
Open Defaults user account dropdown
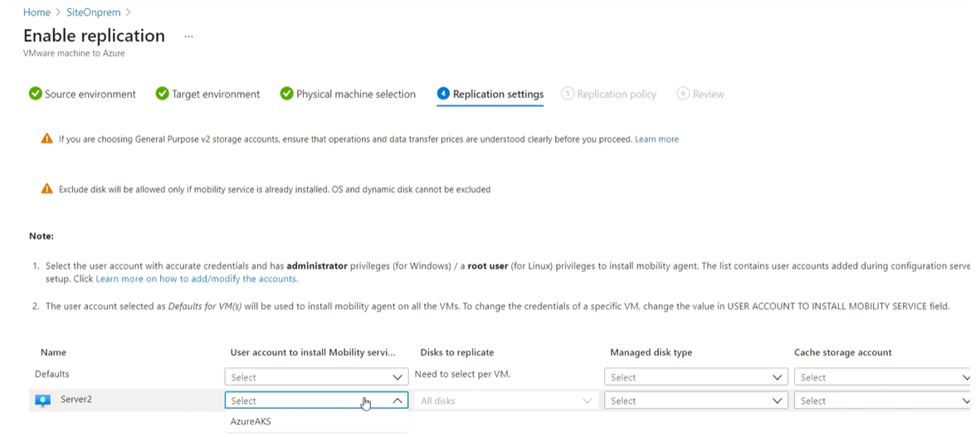(x=316, y=377)
